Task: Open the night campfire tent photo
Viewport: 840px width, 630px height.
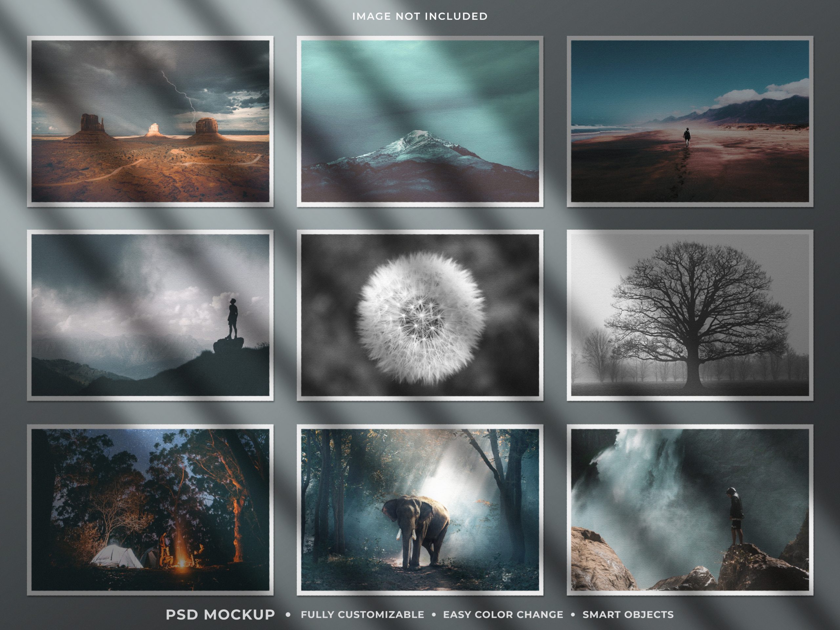Action: [x=150, y=510]
